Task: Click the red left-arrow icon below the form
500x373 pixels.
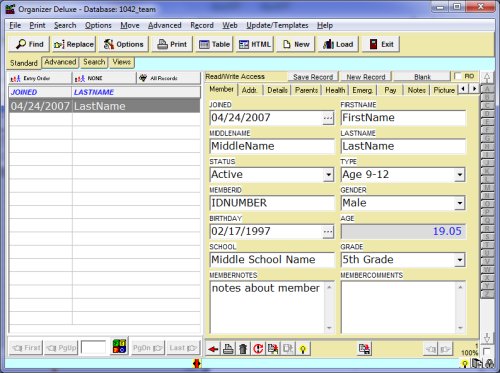Action: click(x=213, y=349)
